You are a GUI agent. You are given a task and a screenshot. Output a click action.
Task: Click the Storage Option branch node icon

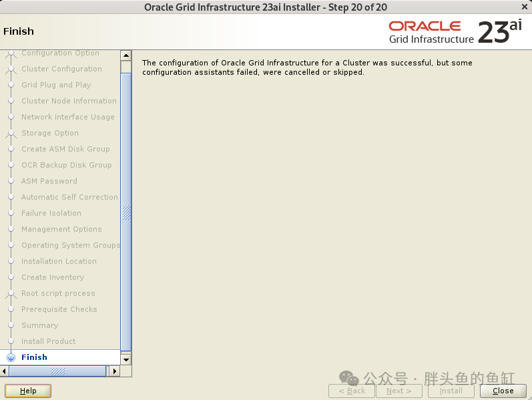[x=11, y=134]
